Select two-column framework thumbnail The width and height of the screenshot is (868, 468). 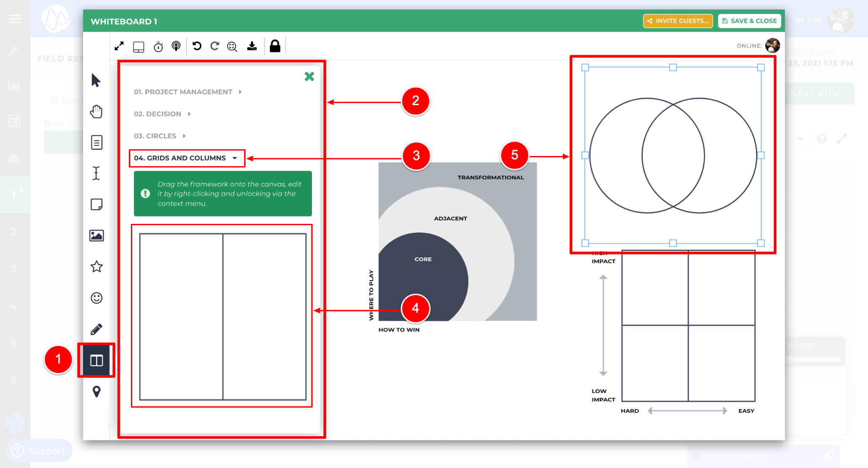pyautogui.click(x=223, y=316)
